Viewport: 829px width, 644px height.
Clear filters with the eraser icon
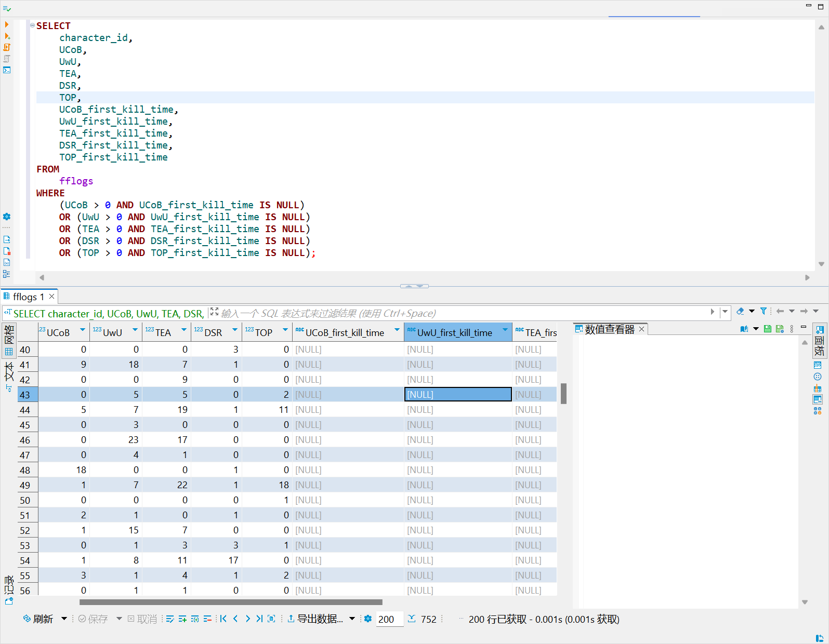click(x=740, y=311)
